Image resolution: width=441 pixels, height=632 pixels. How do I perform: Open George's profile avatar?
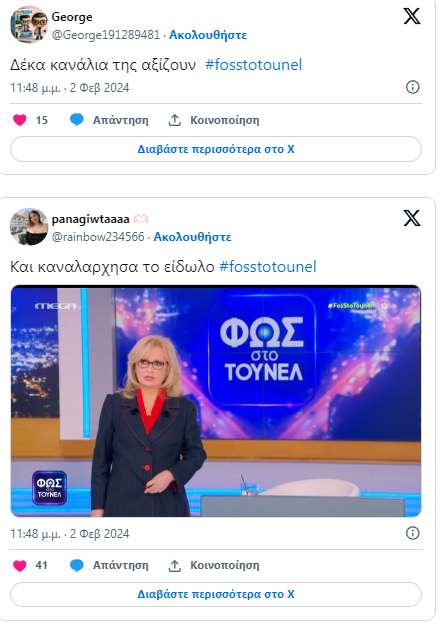pyautogui.click(x=29, y=25)
